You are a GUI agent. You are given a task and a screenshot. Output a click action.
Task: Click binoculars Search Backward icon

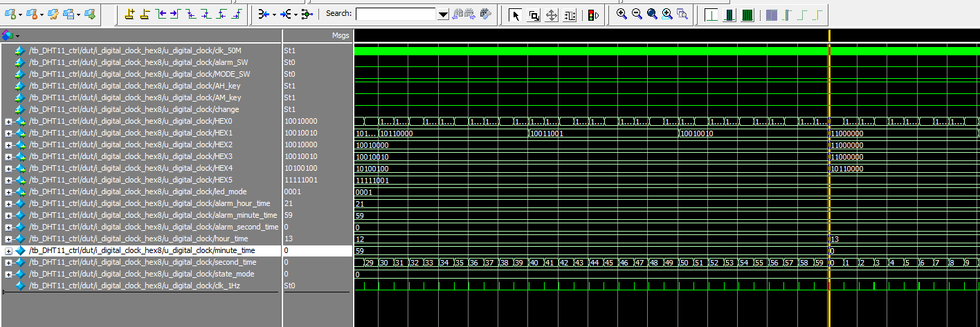click(458, 14)
